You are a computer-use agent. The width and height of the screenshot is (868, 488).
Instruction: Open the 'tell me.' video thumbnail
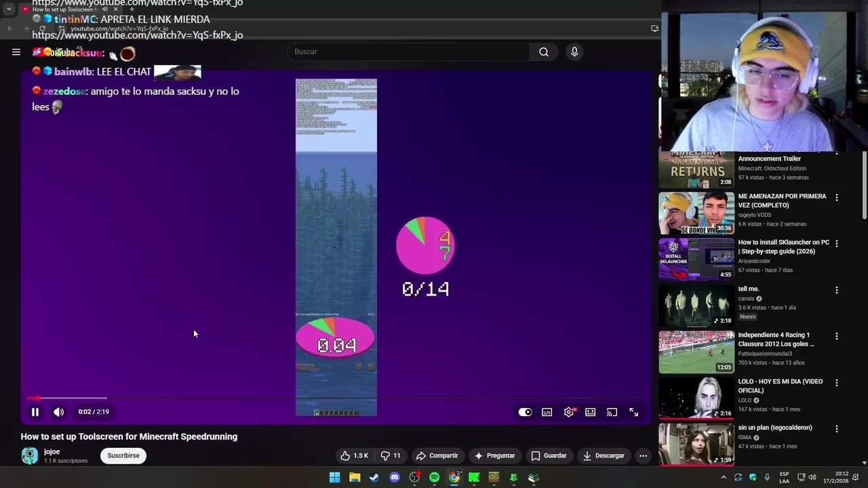click(x=696, y=305)
